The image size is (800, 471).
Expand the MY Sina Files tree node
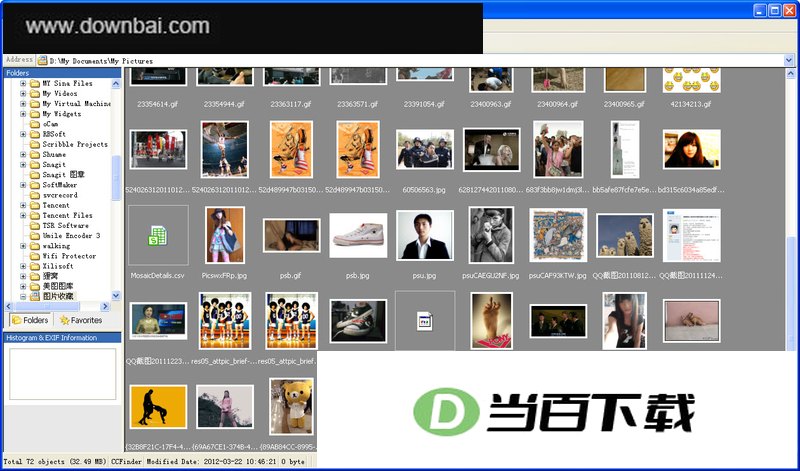[x=23, y=83]
